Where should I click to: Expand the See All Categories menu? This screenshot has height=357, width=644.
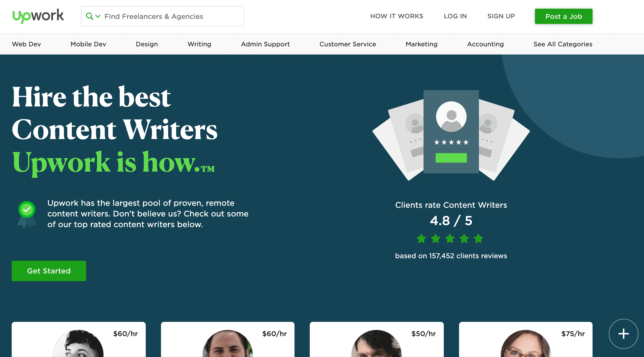point(563,44)
